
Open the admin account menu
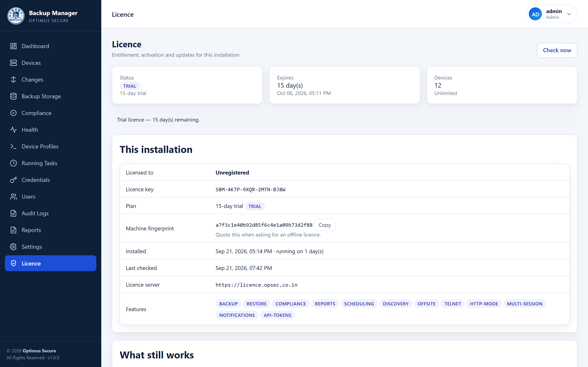tap(551, 14)
